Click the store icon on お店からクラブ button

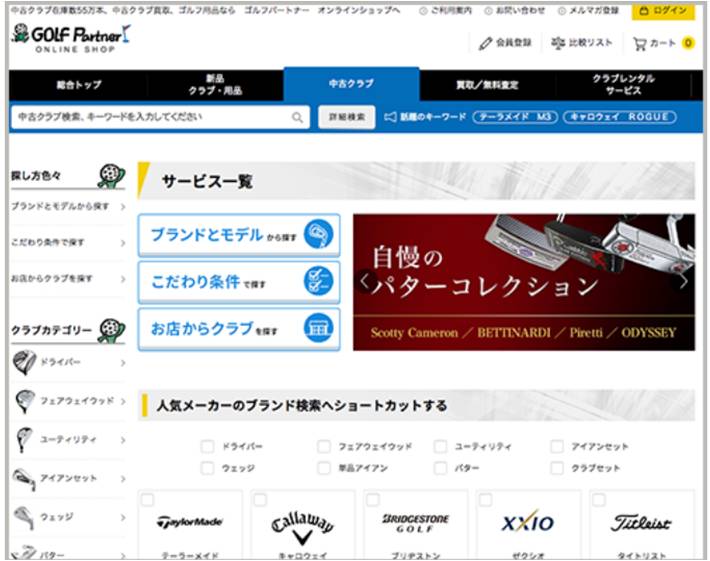coord(318,328)
